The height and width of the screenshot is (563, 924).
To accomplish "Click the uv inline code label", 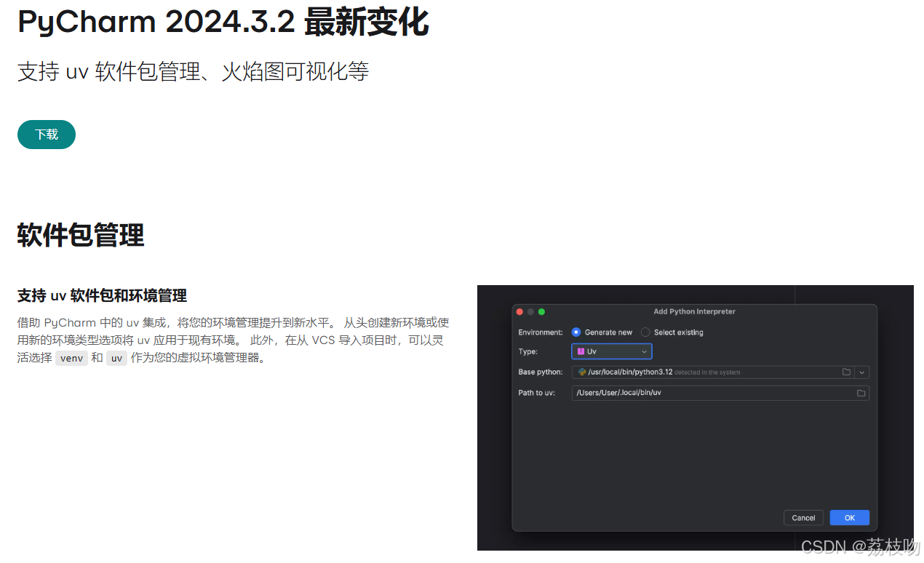I will pyautogui.click(x=116, y=358).
